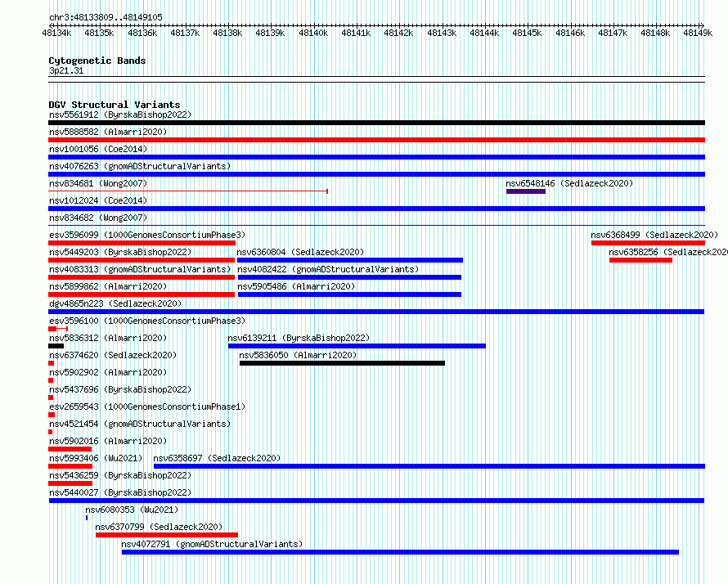The height and width of the screenshot is (584, 728).
Task: Select the black nsv5836312 variant bar
Action: 56,346
